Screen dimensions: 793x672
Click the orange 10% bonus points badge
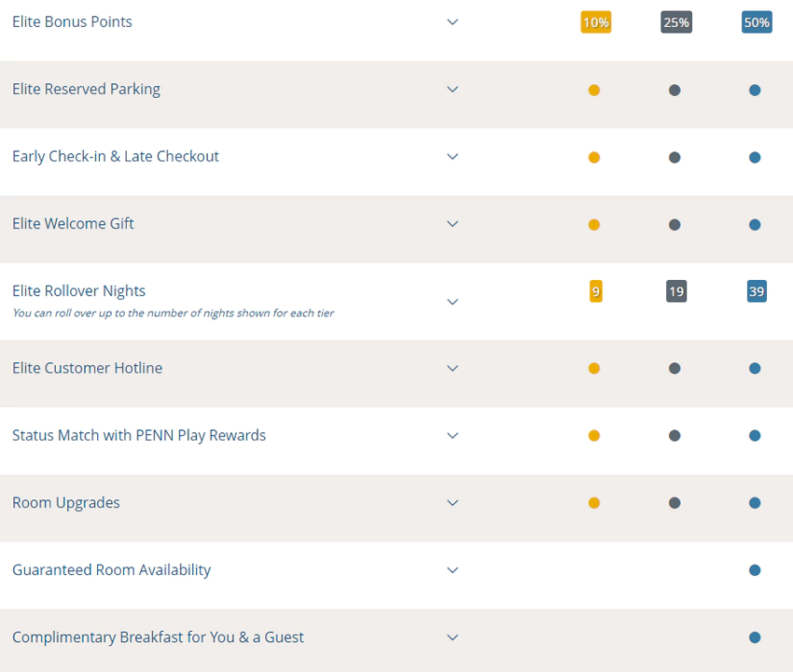point(595,22)
